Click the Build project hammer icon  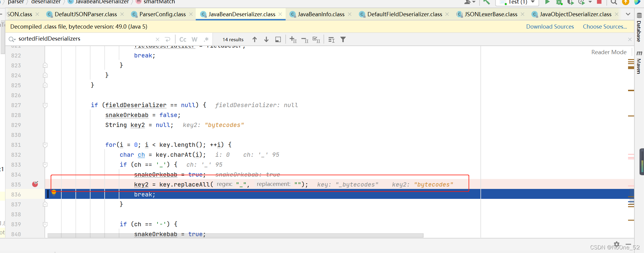tap(486, 2)
